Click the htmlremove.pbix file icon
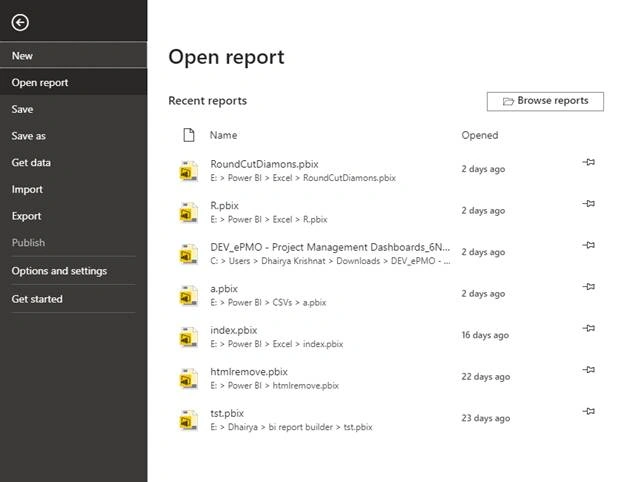624x482 pixels. [x=188, y=379]
